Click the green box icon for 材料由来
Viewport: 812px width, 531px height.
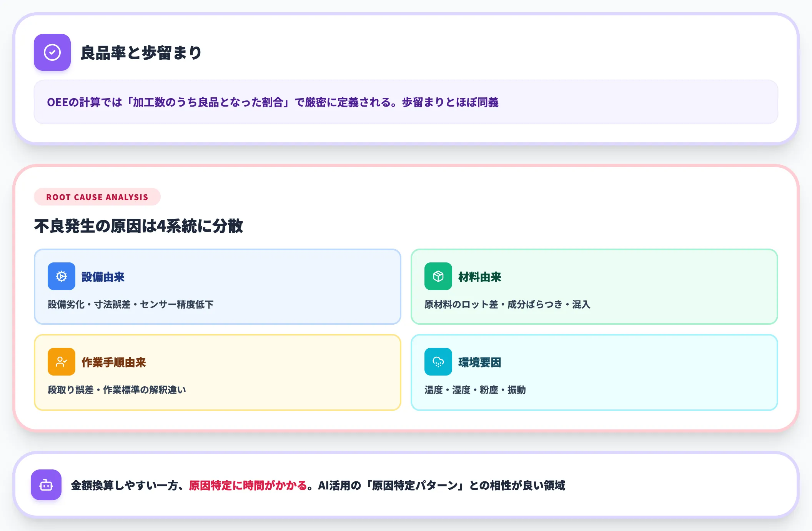pyautogui.click(x=438, y=276)
